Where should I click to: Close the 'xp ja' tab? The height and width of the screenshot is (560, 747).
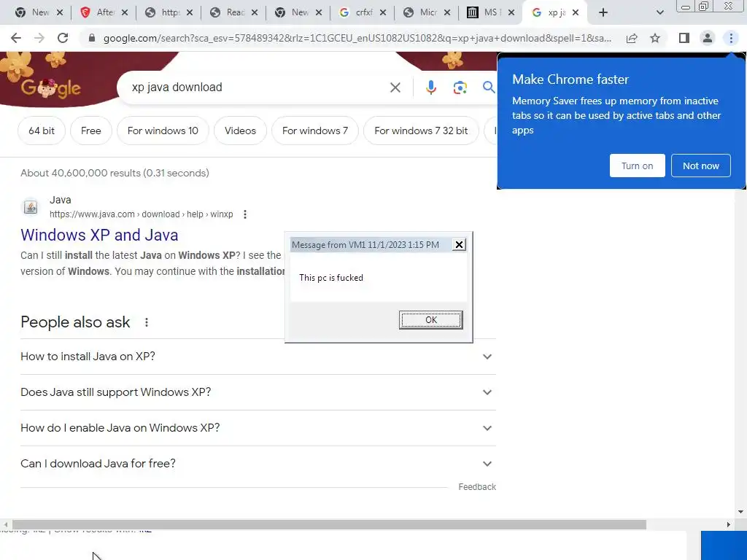click(x=576, y=13)
